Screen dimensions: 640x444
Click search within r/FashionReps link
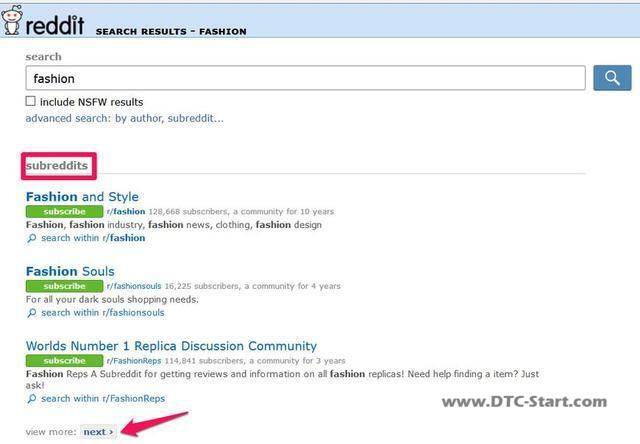103,399
